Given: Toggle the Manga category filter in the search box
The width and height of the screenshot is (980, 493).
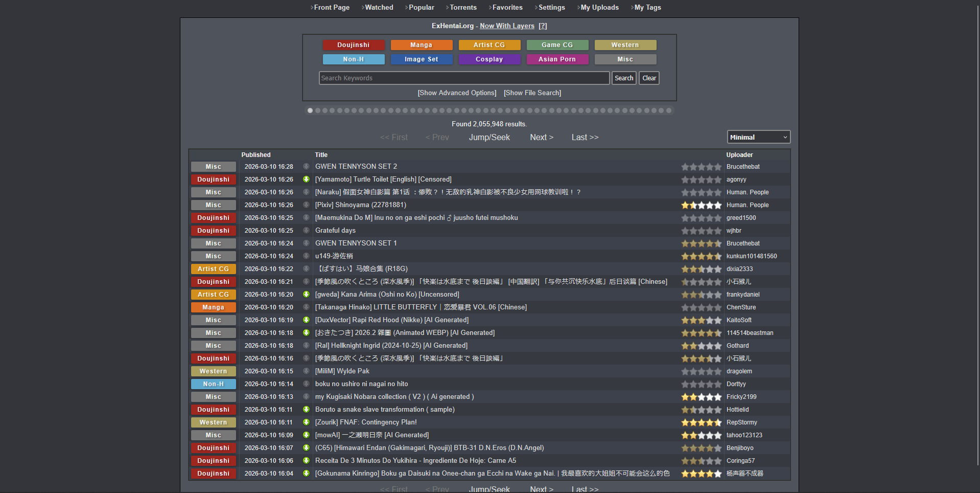Looking at the screenshot, I should (x=422, y=45).
